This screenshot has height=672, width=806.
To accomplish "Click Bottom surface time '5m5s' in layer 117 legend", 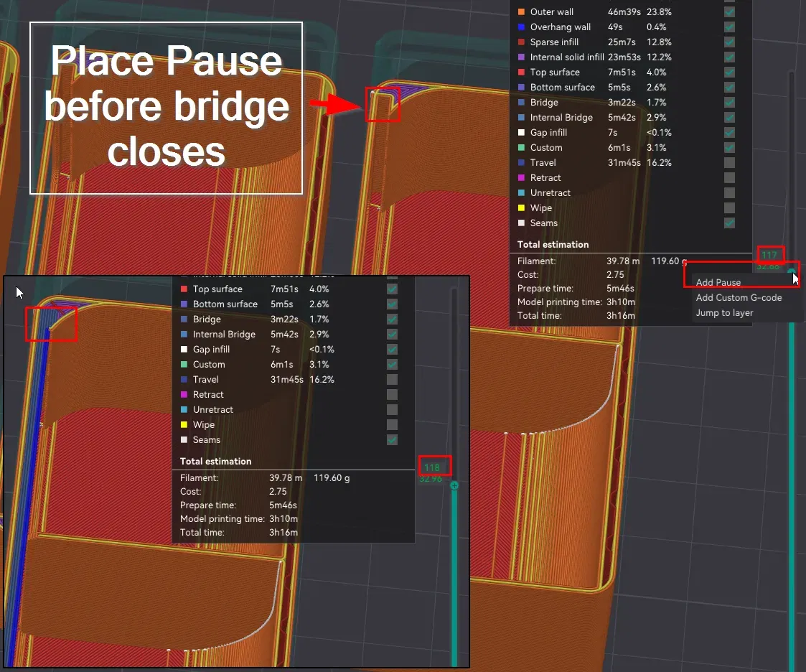I will click(619, 88).
